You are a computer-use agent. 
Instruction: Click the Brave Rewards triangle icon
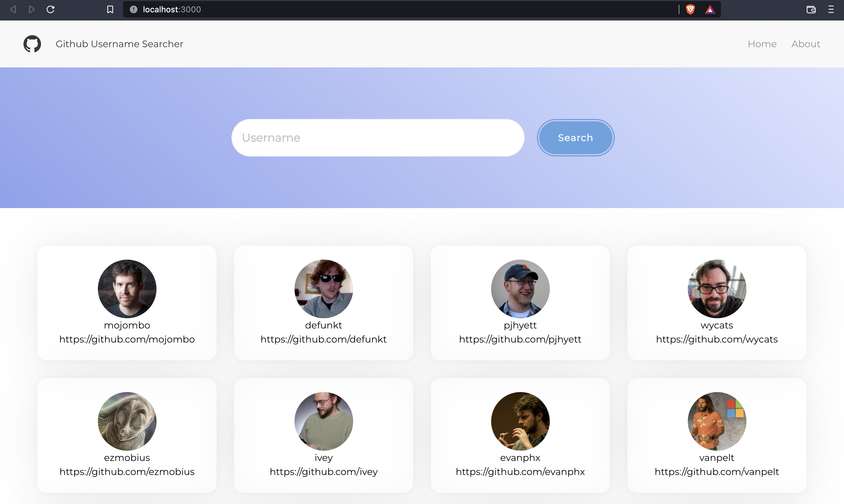tap(710, 9)
